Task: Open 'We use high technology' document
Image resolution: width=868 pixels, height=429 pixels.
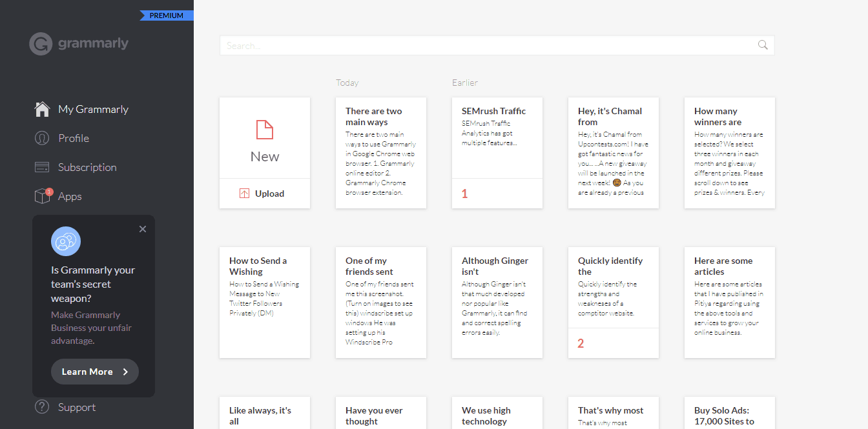Action: point(497,413)
